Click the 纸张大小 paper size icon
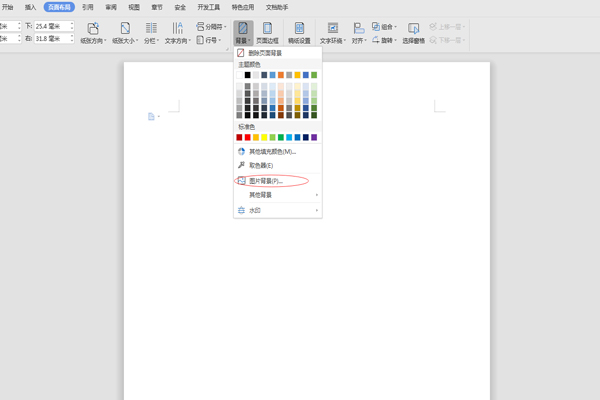The width and height of the screenshot is (600, 400). click(x=125, y=30)
